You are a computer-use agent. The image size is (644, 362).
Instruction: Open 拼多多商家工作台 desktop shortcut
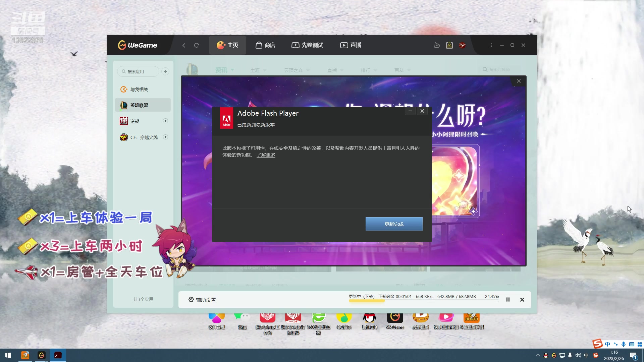(x=267, y=323)
